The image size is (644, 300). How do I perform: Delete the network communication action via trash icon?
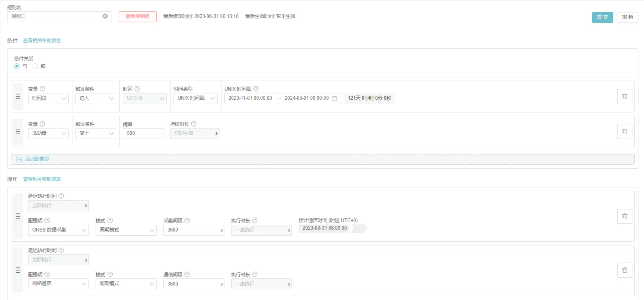(624, 270)
